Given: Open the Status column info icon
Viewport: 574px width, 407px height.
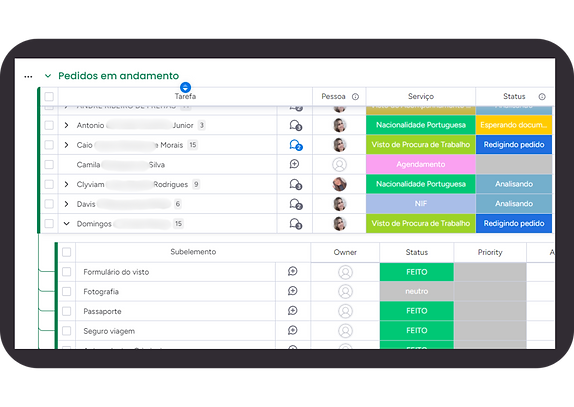Looking at the screenshot, I should 542,97.
